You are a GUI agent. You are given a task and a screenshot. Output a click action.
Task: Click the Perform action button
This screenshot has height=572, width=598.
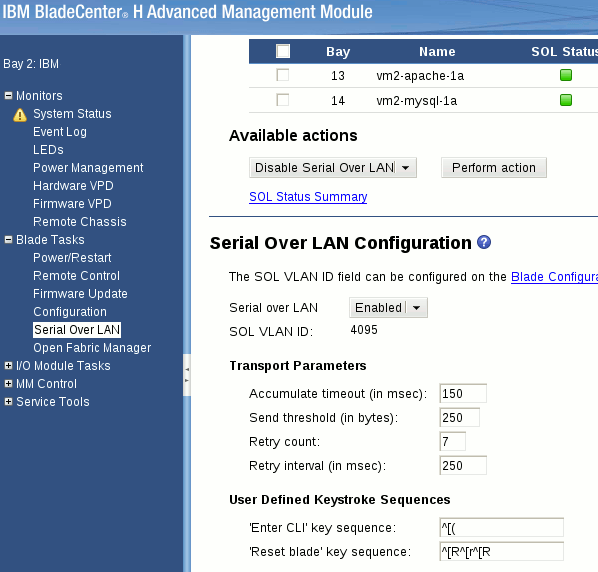tap(494, 167)
